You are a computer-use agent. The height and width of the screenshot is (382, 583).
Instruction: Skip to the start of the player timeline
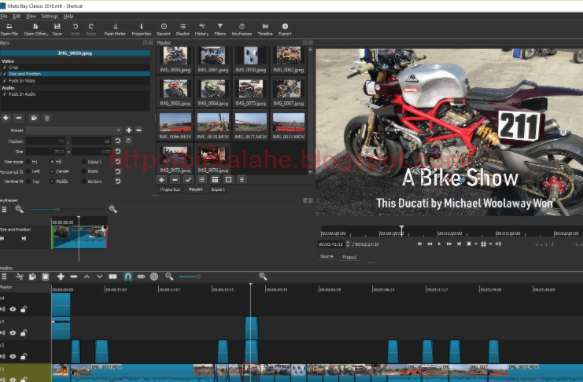[x=420, y=244]
